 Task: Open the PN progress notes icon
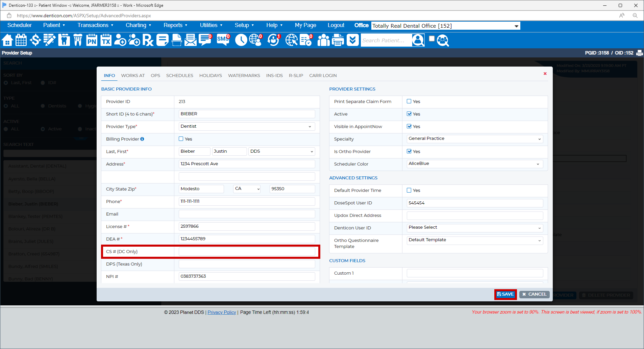click(92, 40)
